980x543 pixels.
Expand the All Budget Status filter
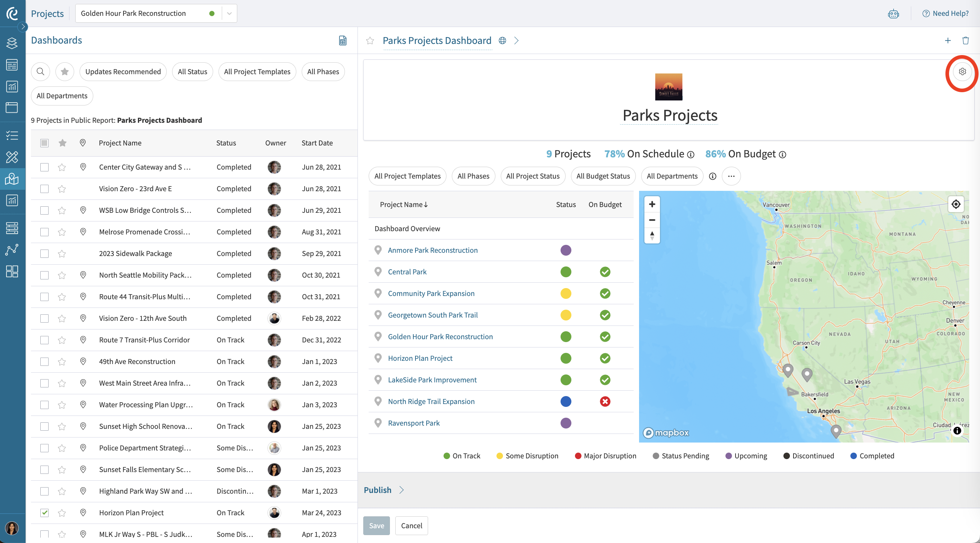click(603, 176)
